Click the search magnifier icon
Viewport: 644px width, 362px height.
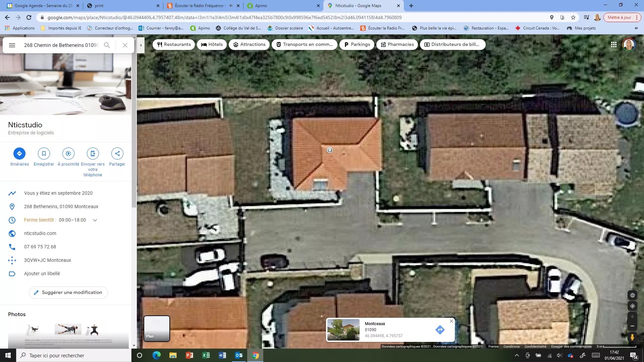[107, 45]
